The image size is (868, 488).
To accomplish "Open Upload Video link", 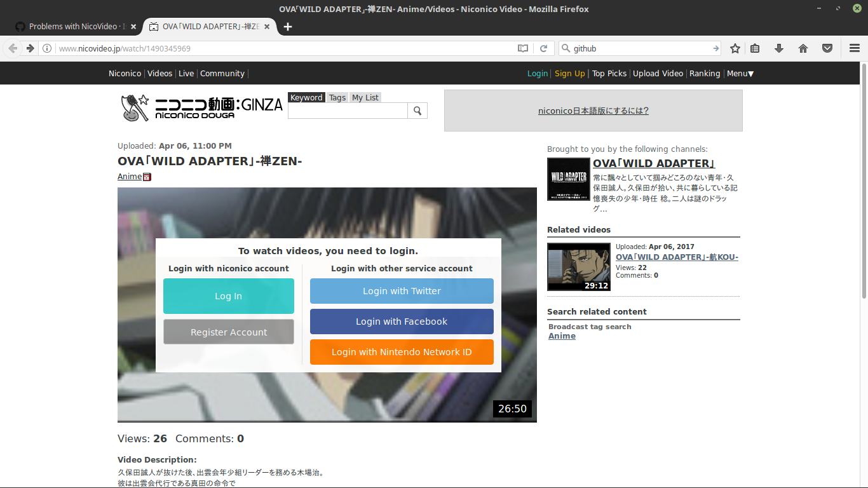I will tap(658, 74).
